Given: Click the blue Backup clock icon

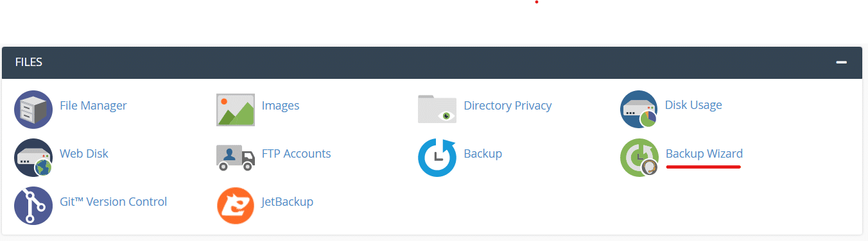Looking at the screenshot, I should [x=437, y=158].
